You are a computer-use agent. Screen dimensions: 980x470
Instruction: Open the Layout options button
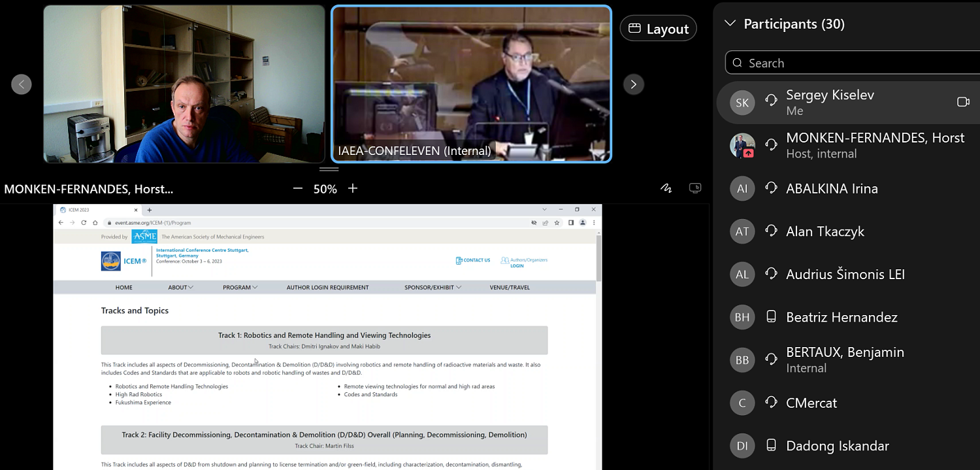[x=658, y=29]
